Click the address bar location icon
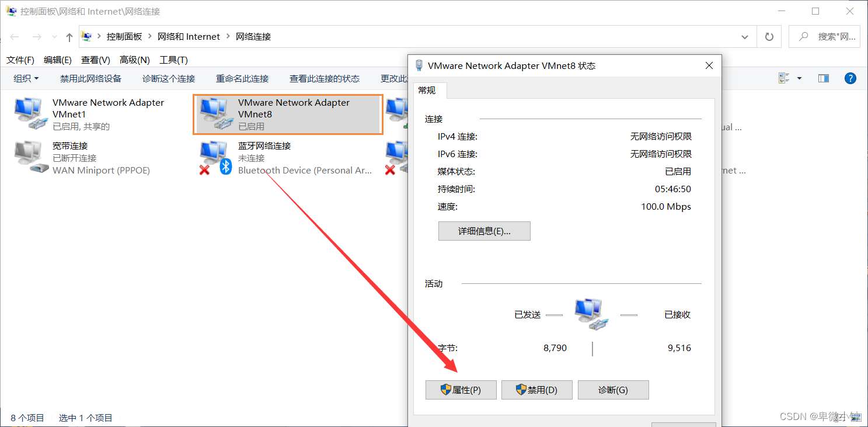The image size is (868, 427). pyautogui.click(x=87, y=36)
